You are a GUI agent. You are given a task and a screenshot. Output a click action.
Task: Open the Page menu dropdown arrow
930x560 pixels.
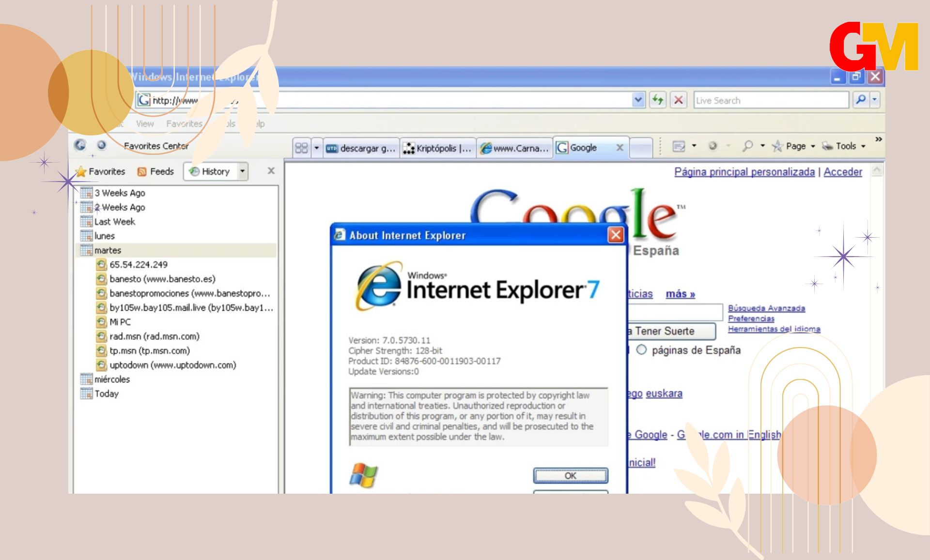click(x=813, y=146)
